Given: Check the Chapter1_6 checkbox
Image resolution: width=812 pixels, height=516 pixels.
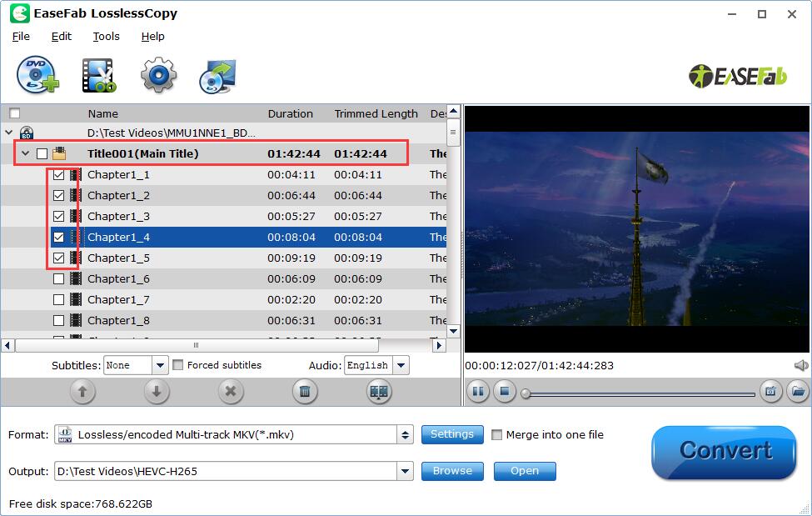Looking at the screenshot, I should coord(58,279).
